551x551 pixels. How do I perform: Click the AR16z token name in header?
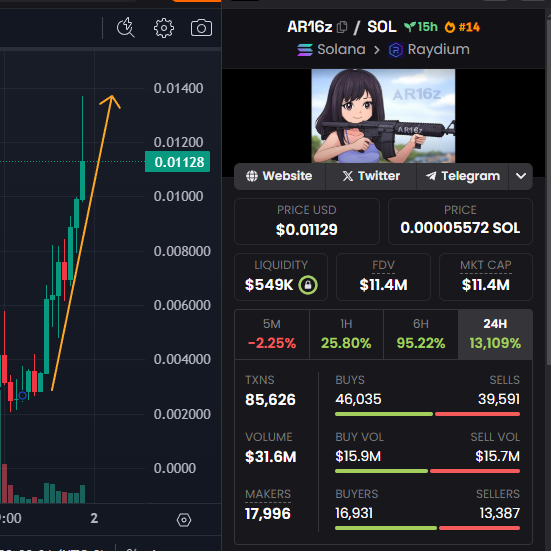click(310, 27)
